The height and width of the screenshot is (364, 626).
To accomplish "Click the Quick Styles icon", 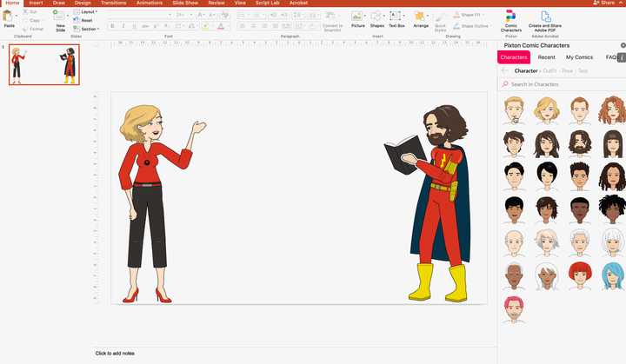I will tap(440, 18).
